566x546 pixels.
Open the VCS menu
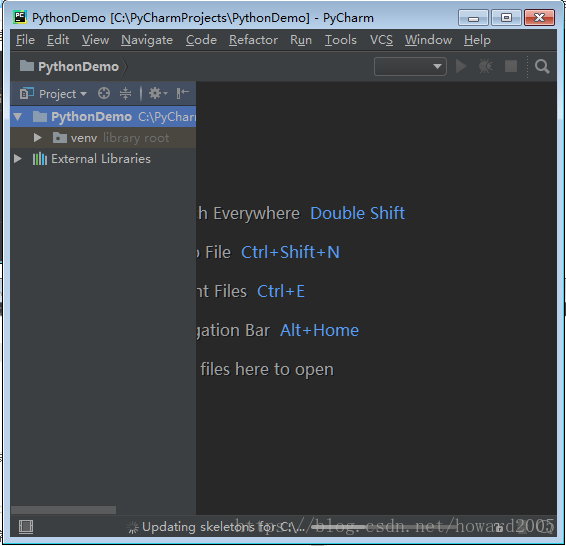381,40
